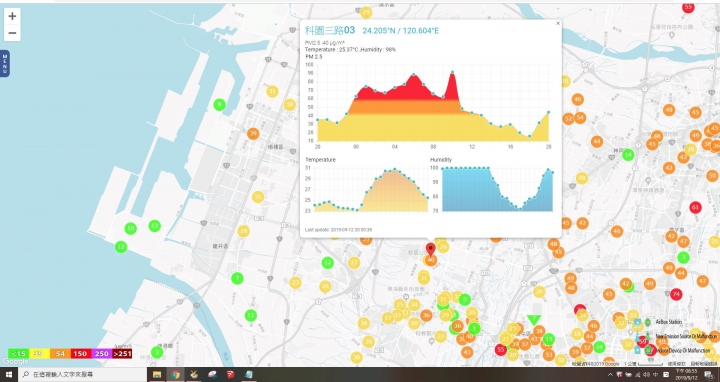Click the station coordinates 24.205°N / 120.604°E
The height and width of the screenshot is (382, 720).
coord(400,31)
